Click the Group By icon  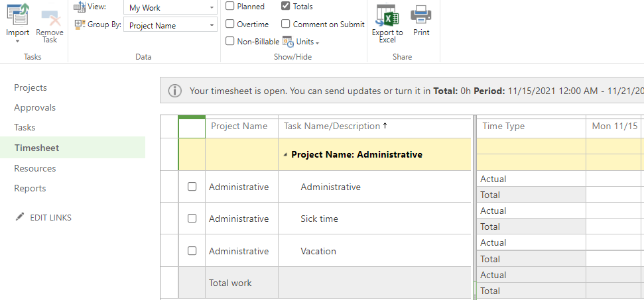(x=80, y=25)
